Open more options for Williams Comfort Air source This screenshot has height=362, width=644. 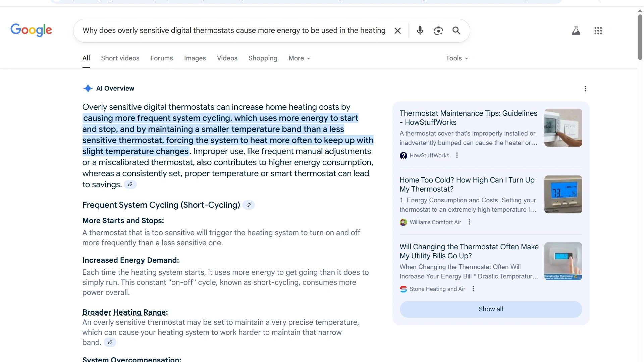pyautogui.click(x=469, y=222)
